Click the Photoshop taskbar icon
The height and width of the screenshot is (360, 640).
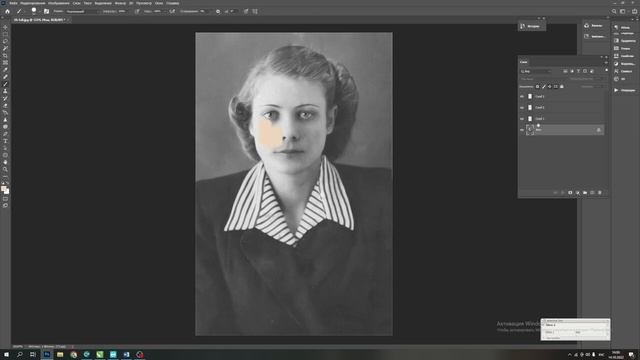pos(47,354)
